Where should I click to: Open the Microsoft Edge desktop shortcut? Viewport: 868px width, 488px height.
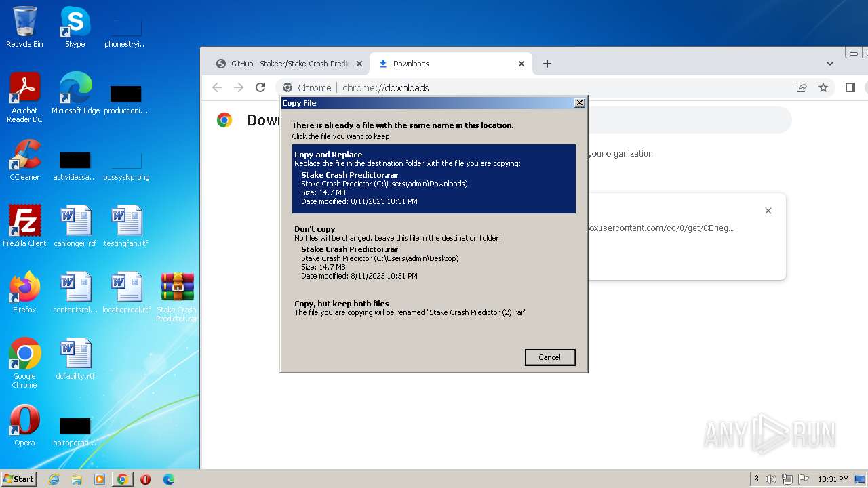tap(75, 94)
